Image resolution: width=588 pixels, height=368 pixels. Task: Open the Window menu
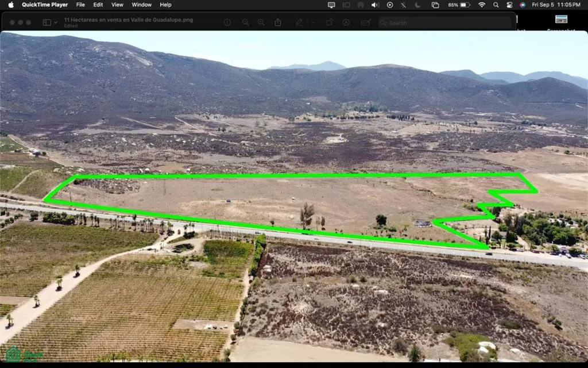coord(141,5)
